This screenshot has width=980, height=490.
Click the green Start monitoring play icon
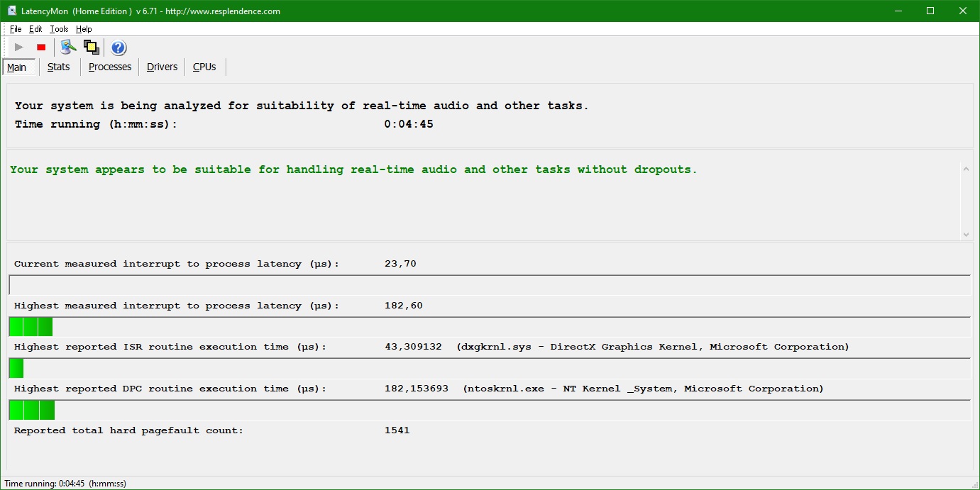tap(19, 48)
